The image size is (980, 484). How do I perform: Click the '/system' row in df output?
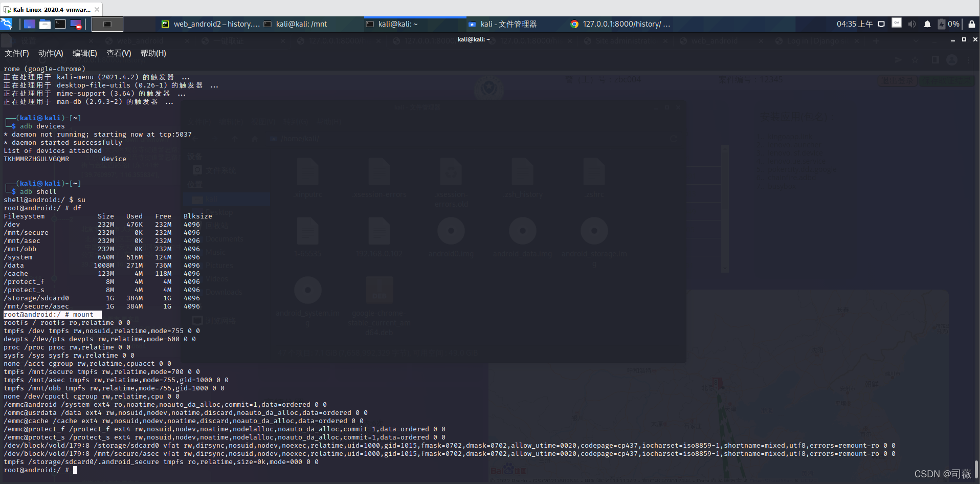(102, 257)
